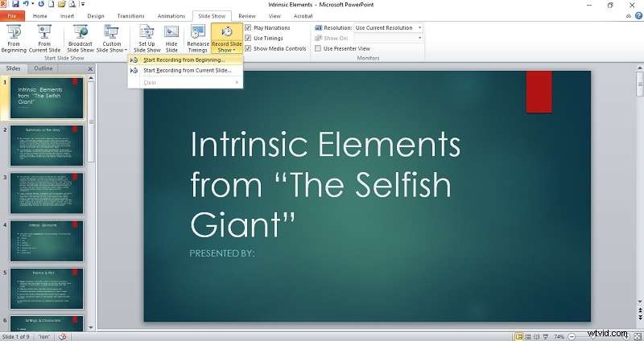The height and width of the screenshot is (341, 644).
Task: Enable the Use Presenter View checkbox
Action: [318, 48]
